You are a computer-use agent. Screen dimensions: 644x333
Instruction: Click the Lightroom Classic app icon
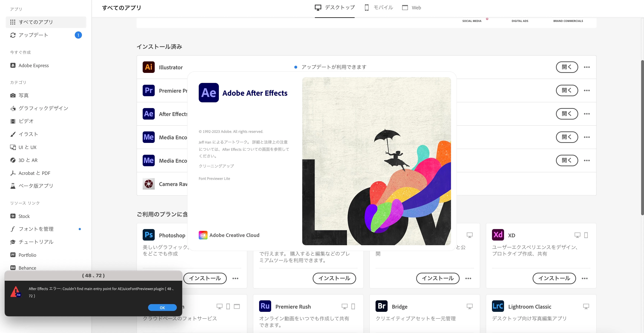tap(498, 306)
